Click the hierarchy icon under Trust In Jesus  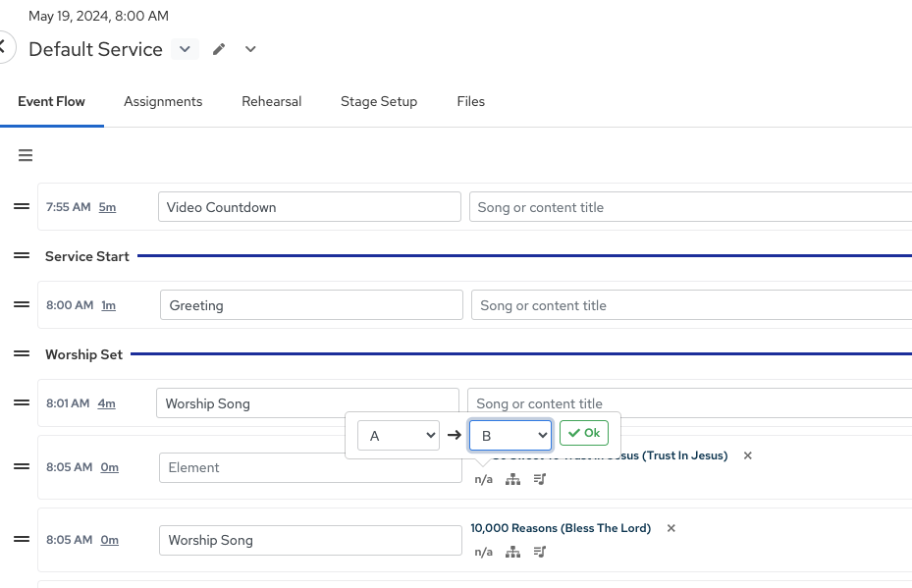click(x=512, y=479)
